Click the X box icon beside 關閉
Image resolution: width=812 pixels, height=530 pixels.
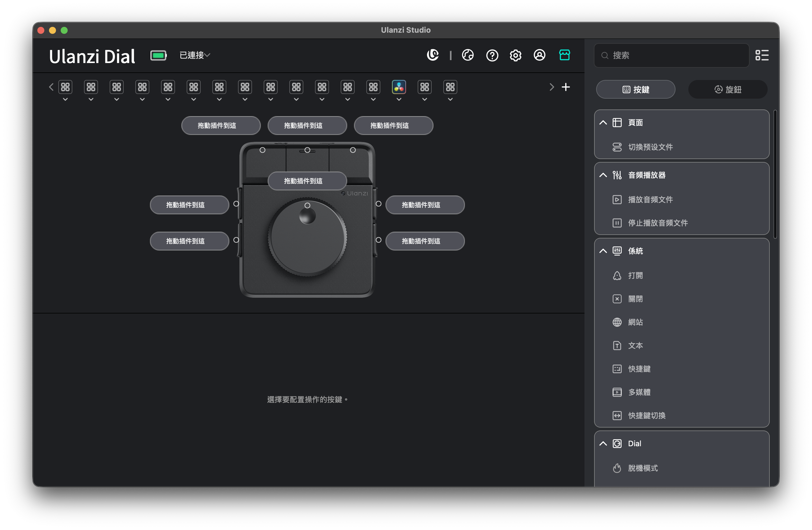[617, 299]
